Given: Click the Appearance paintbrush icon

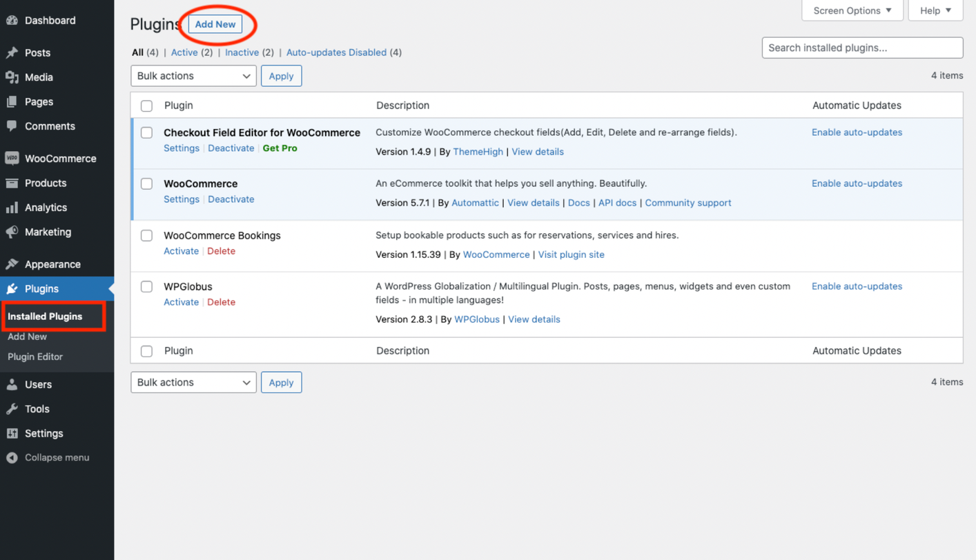Looking at the screenshot, I should point(12,264).
